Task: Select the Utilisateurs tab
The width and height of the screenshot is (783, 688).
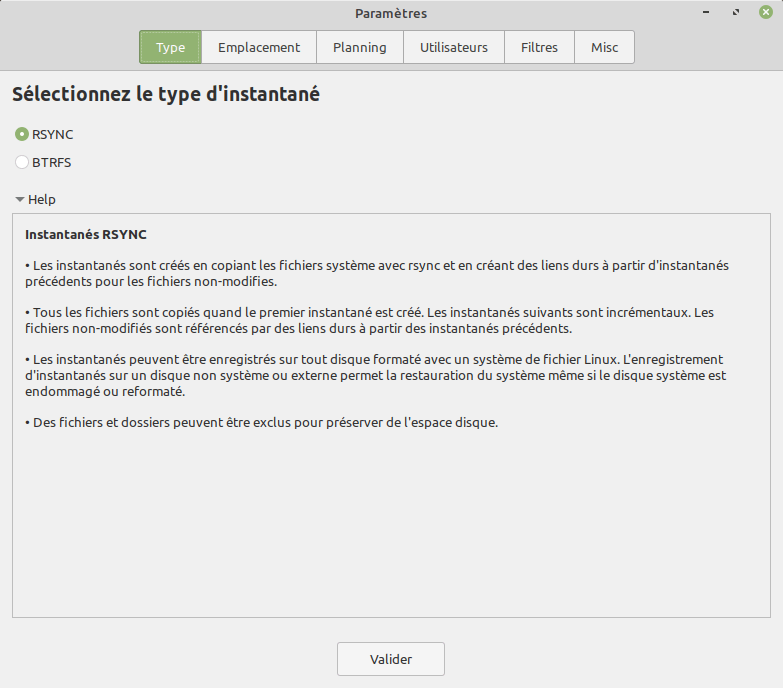Action: [x=453, y=47]
